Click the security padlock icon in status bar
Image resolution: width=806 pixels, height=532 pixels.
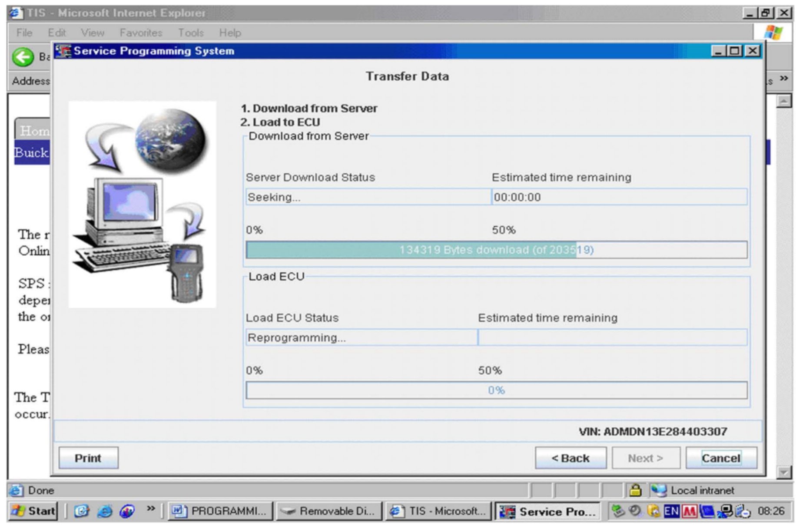(x=635, y=490)
